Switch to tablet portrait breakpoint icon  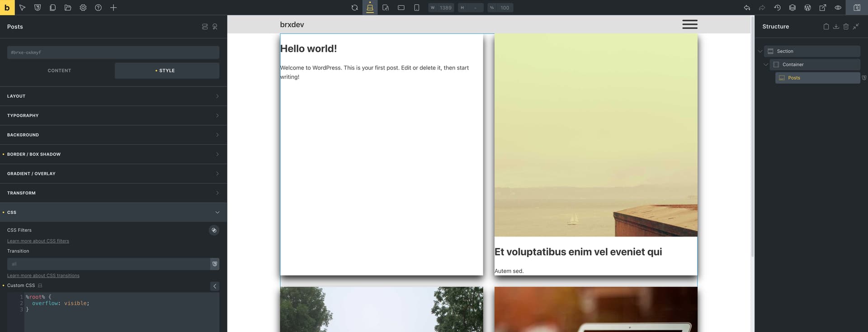[x=386, y=8]
